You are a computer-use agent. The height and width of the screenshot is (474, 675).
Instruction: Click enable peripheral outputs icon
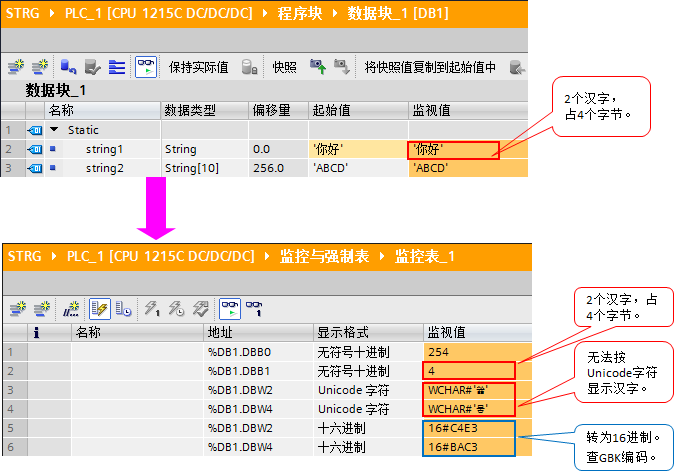coord(200,309)
